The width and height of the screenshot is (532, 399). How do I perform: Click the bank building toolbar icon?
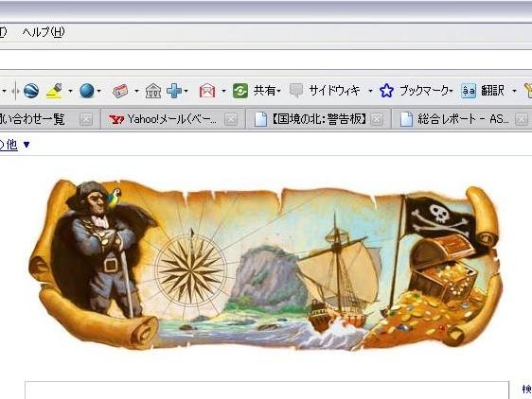coord(153,91)
